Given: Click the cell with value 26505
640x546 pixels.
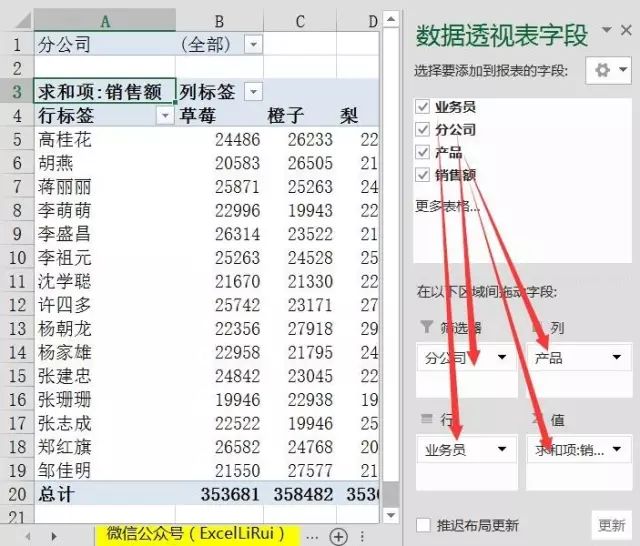Looking at the screenshot, I should [300, 163].
